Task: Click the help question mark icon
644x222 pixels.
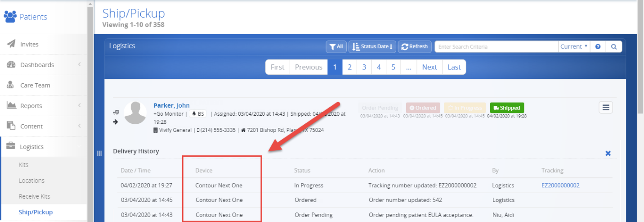Action: coord(598,47)
